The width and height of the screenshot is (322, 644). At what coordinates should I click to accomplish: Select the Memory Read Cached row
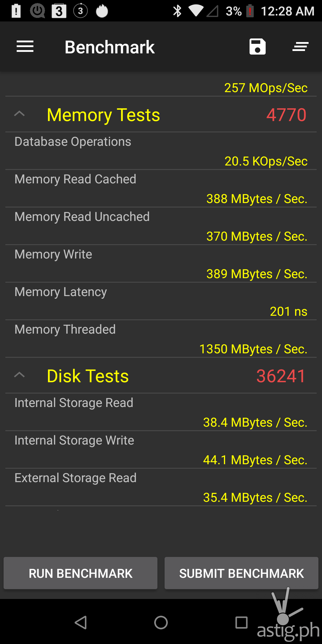coord(161,189)
